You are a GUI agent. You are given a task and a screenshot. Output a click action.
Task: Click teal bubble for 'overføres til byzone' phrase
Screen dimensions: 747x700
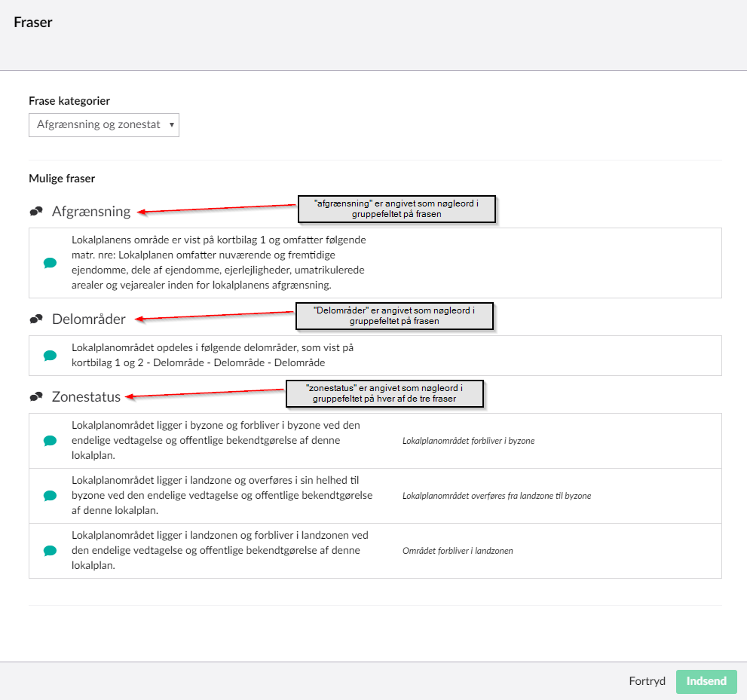pyautogui.click(x=50, y=496)
